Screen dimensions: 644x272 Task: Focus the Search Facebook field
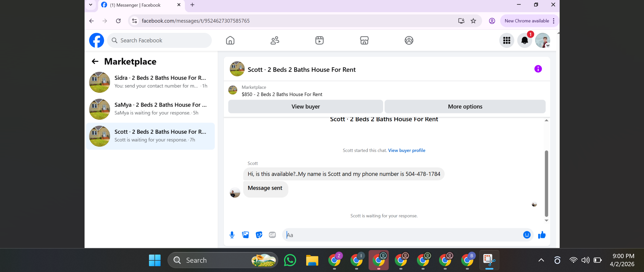pos(159,40)
